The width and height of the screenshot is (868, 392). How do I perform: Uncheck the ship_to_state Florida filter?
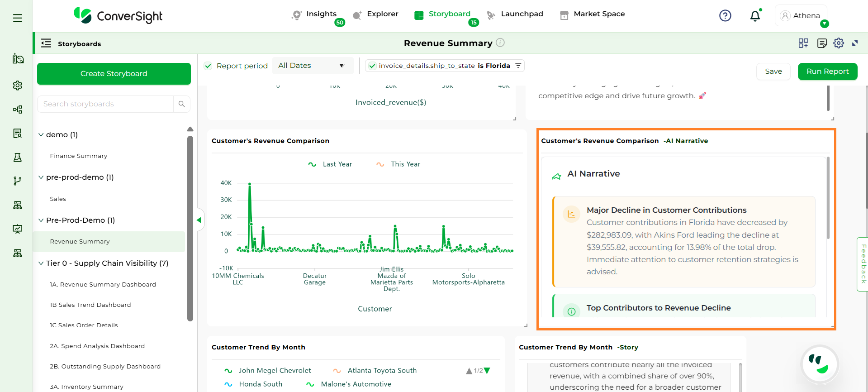[x=372, y=66]
